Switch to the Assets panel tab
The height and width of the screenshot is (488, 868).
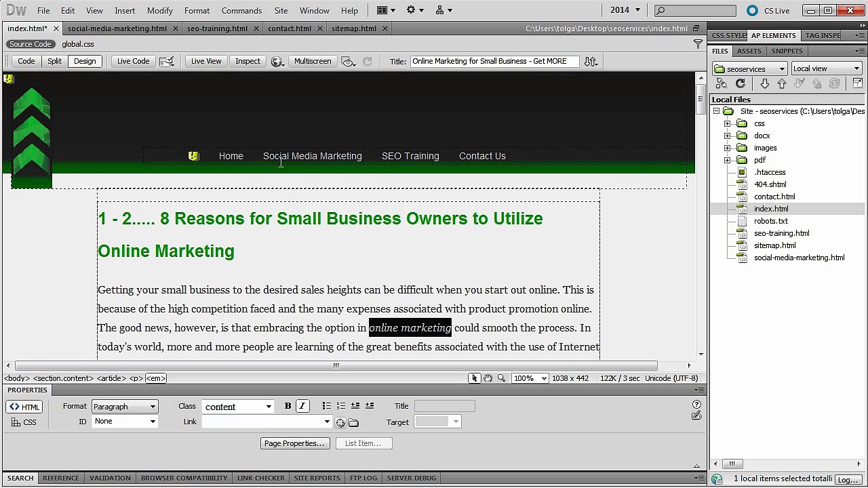[749, 51]
